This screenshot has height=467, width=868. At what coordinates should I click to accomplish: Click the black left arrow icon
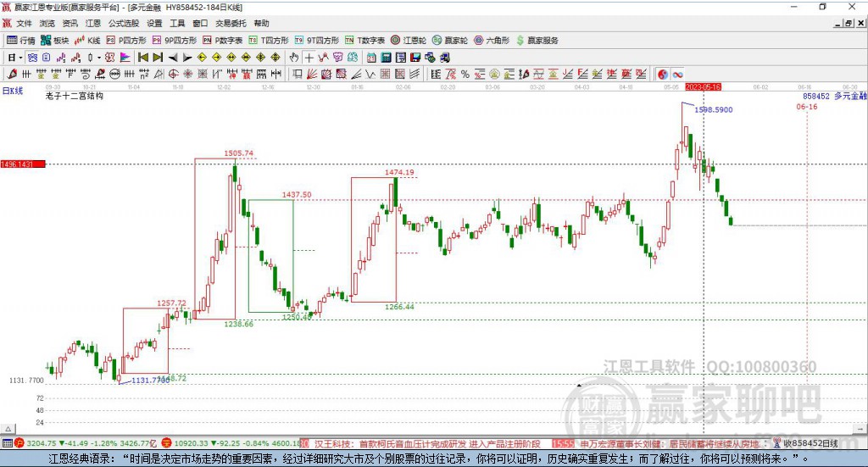[173, 58]
